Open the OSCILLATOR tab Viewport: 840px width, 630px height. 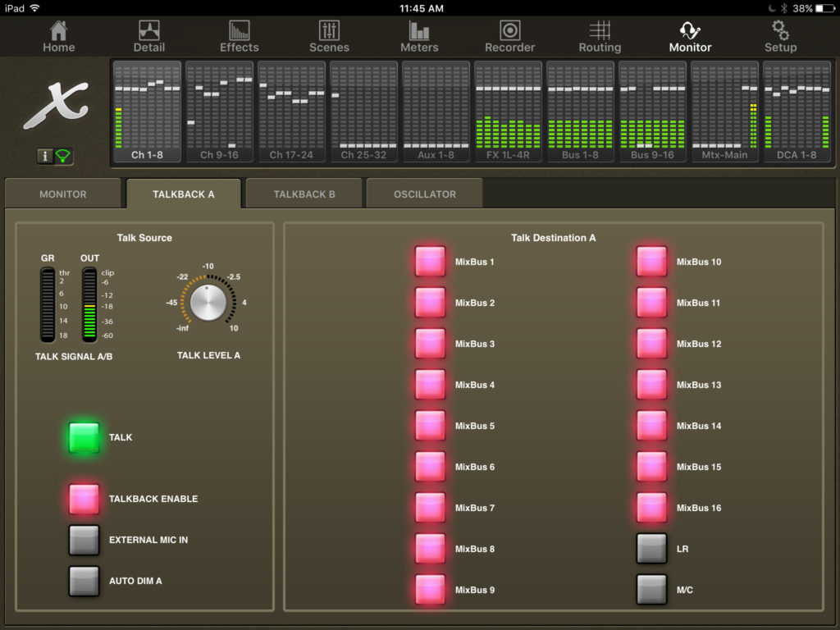tap(424, 193)
